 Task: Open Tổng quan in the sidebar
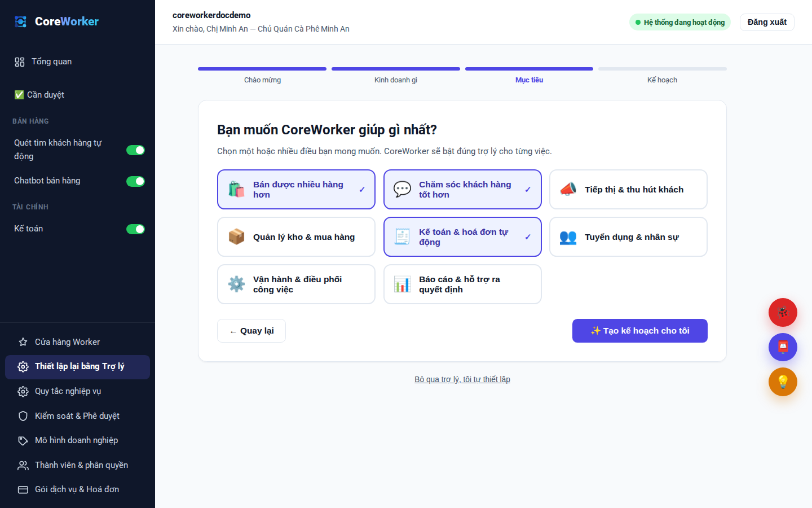77,62
